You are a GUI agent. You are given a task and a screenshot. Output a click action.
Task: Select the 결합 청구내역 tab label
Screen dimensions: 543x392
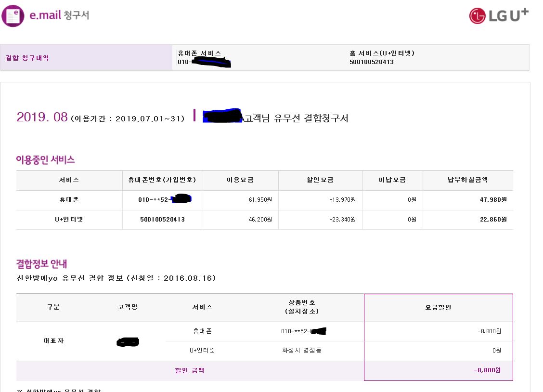click(x=27, y=58)
